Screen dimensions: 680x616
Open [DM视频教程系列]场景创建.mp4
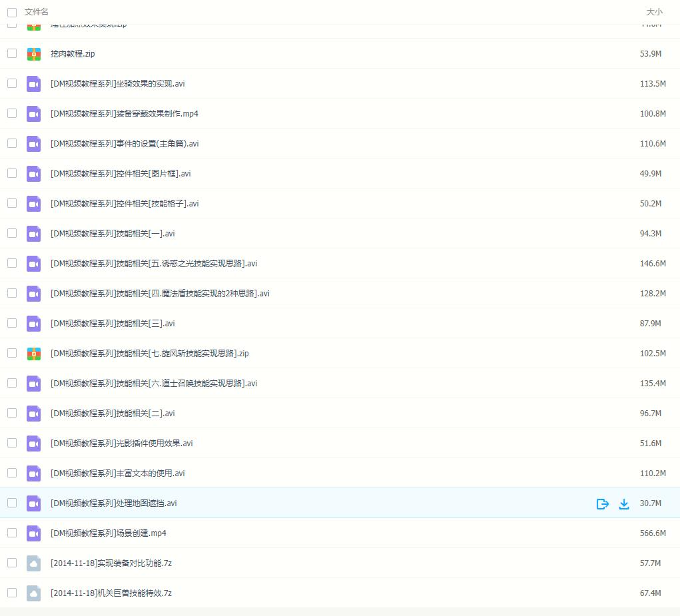(x=109, y=533)
